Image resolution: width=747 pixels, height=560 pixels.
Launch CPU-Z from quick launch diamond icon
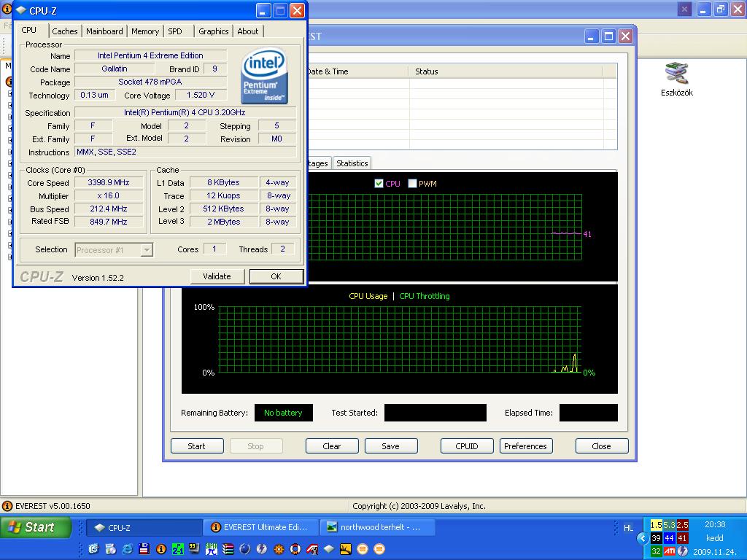pos(329,549)
